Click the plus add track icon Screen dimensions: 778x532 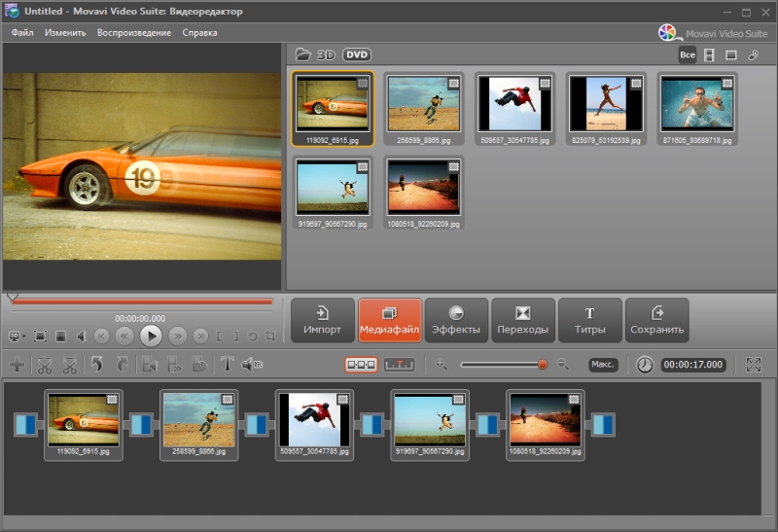point(17,365)
